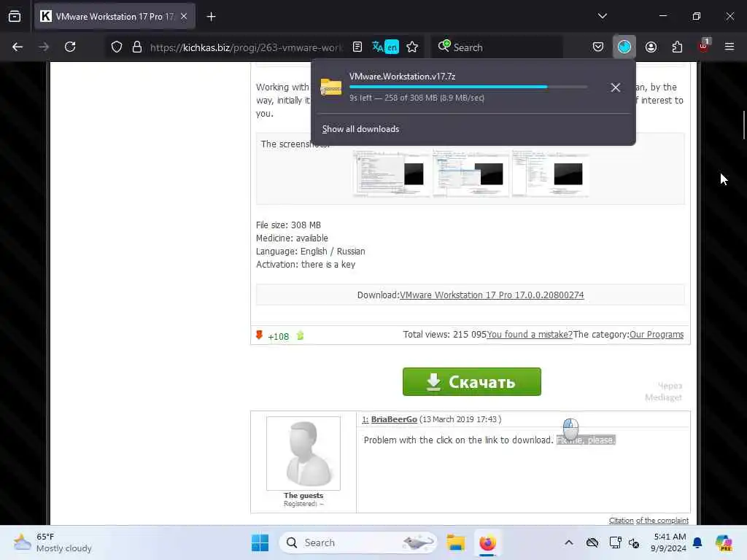Viewport: 747px width, 560px height.
Task: Cancel the VMware.Workstation.v17.7z download
Action: [616, 87]
